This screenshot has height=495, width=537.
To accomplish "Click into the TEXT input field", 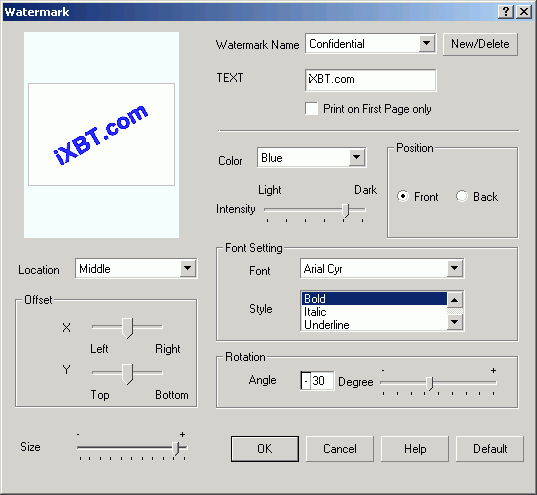I will tap(371, 80).
